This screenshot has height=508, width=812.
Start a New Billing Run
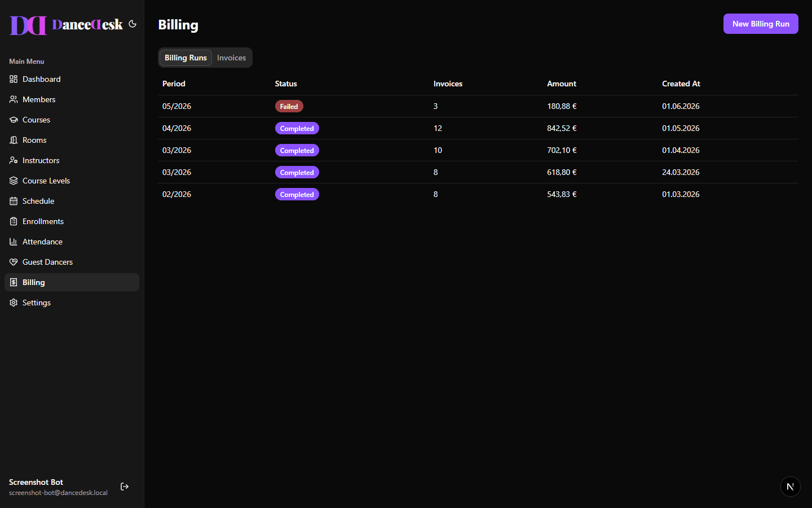click(761, 24)
